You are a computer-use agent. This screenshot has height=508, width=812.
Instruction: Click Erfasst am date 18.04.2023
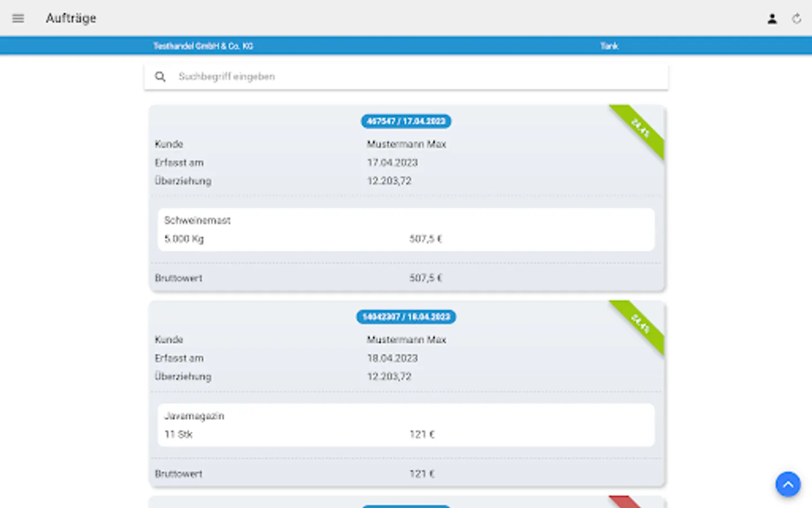(x=392, y=358)
